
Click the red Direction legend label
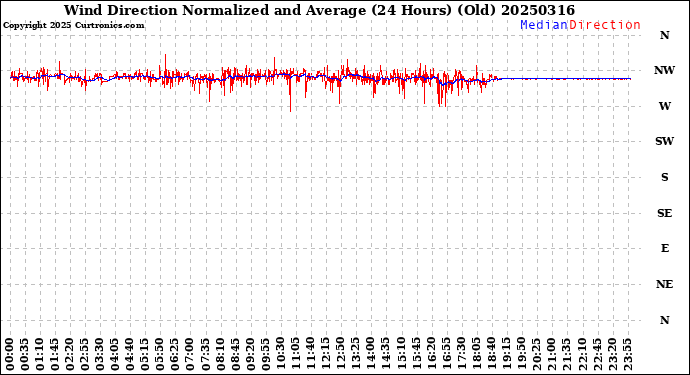point(605,25)
